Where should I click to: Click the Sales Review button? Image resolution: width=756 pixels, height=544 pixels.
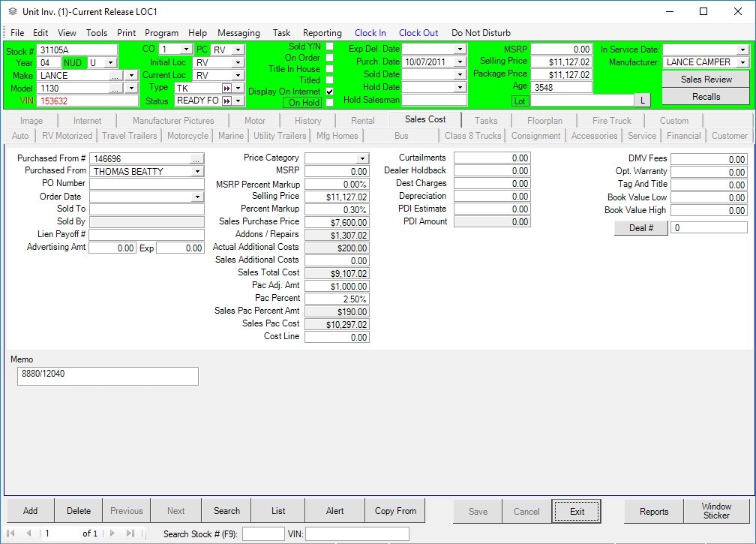[706, 80]
